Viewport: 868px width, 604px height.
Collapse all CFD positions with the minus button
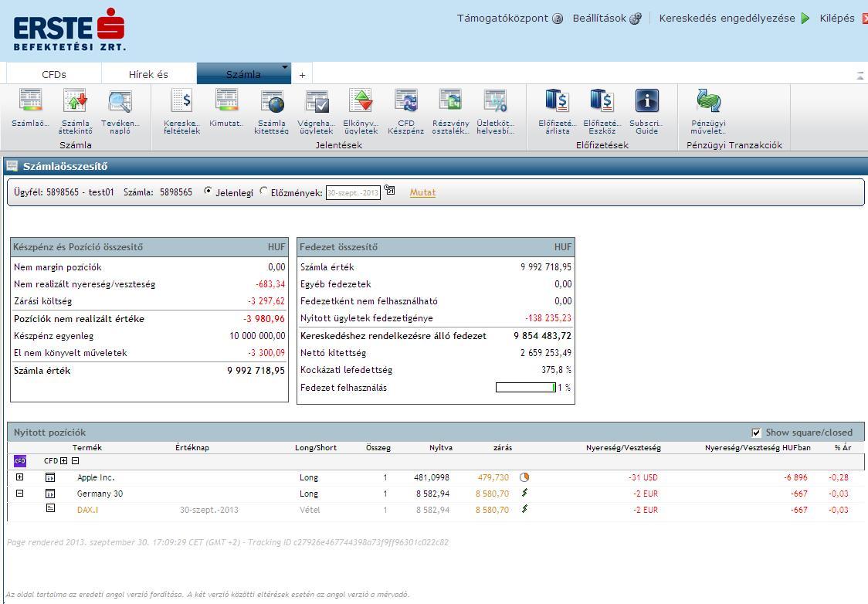tap(75, 460)
